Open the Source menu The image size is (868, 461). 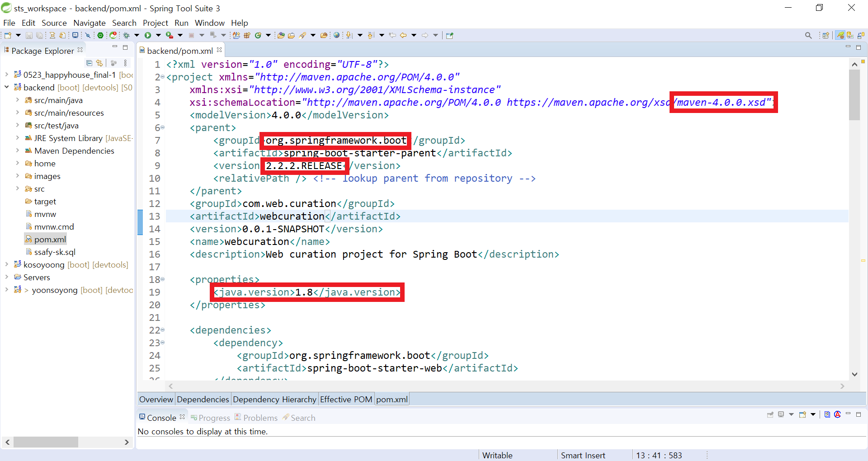pyautogui.click(x=54, y=23)
